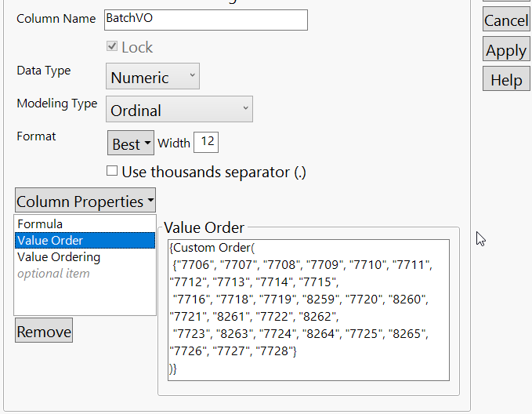Open Help for this dialog

506,80
